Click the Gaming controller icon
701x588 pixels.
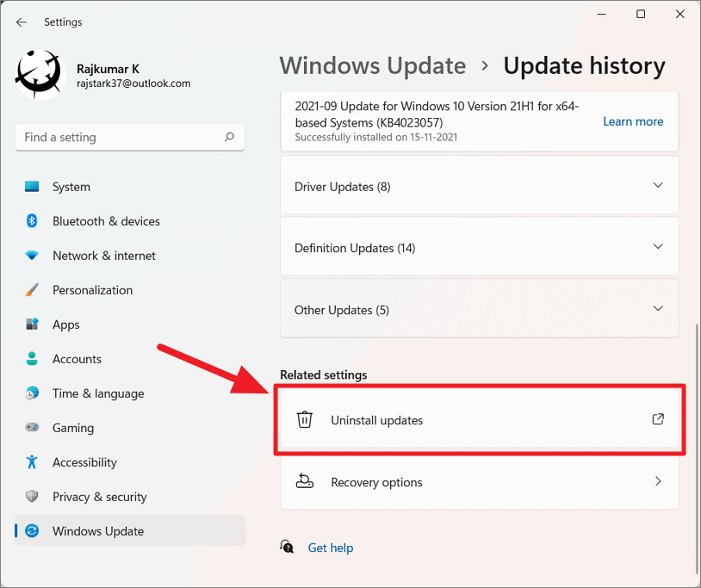(32, 427)
